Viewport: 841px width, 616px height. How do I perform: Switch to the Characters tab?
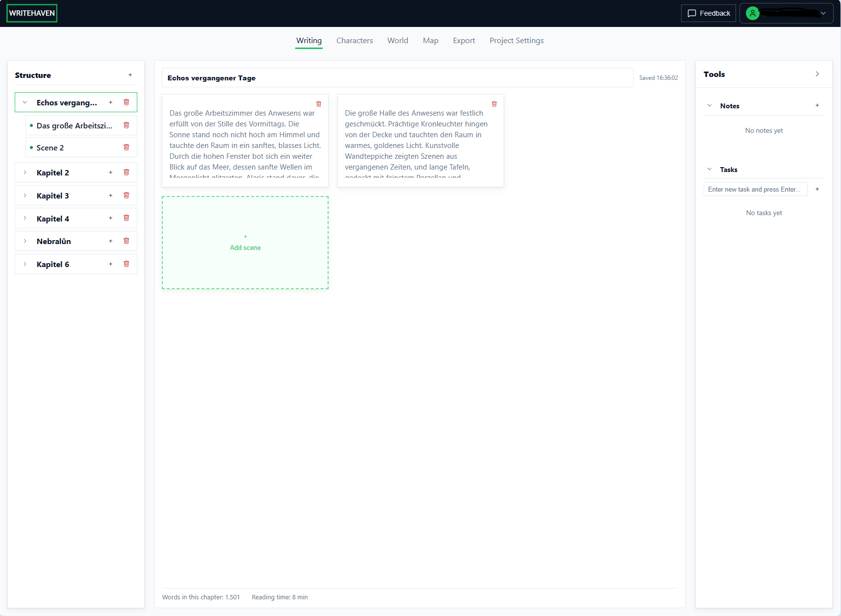tap(354, 40)
